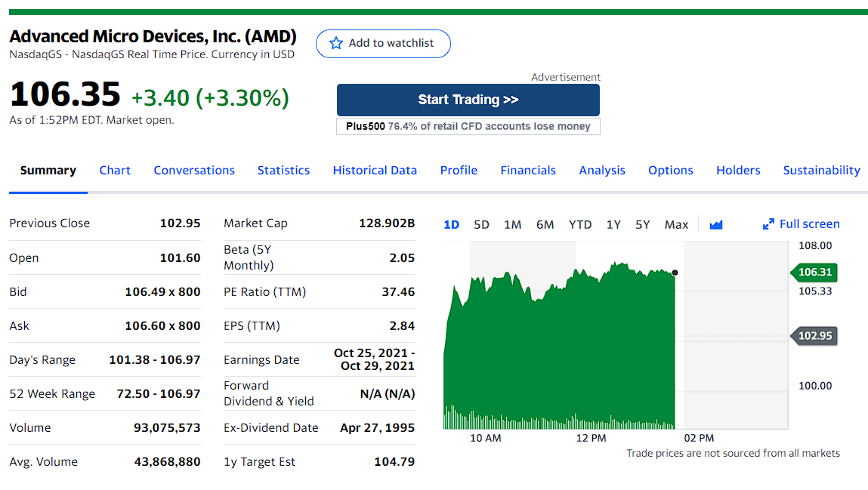This screenshot has height=490, width=868.
Task: Go to the Statistics tab
Action: pos(283,171)
